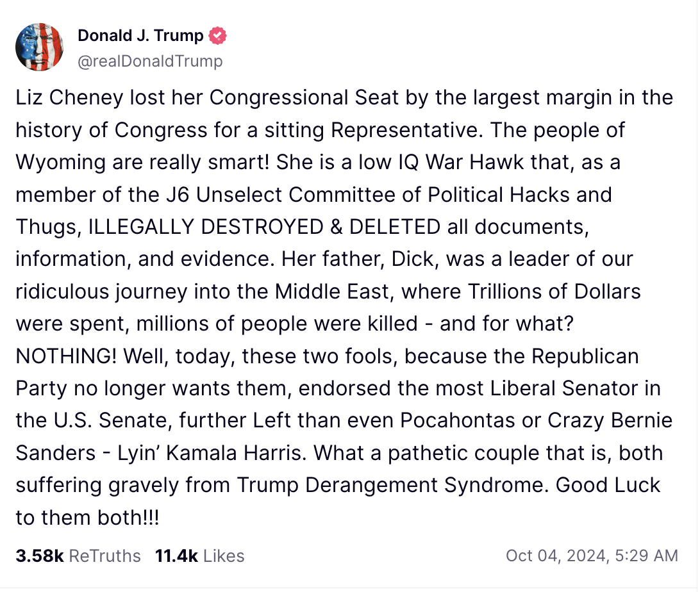Viewport: 700px width, 592px height.
Task: Click "to them both!!!" closing line
Action: tap(87, 517)
